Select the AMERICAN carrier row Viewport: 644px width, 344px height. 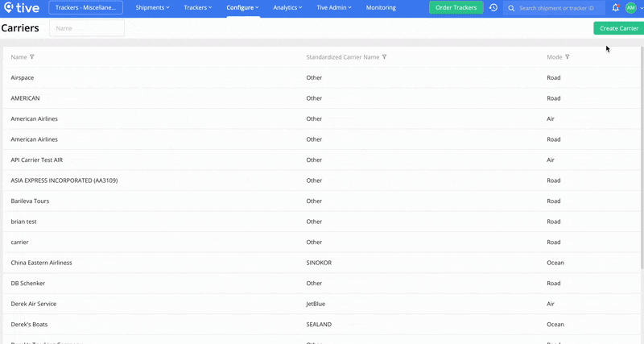[x=321, y=98]
